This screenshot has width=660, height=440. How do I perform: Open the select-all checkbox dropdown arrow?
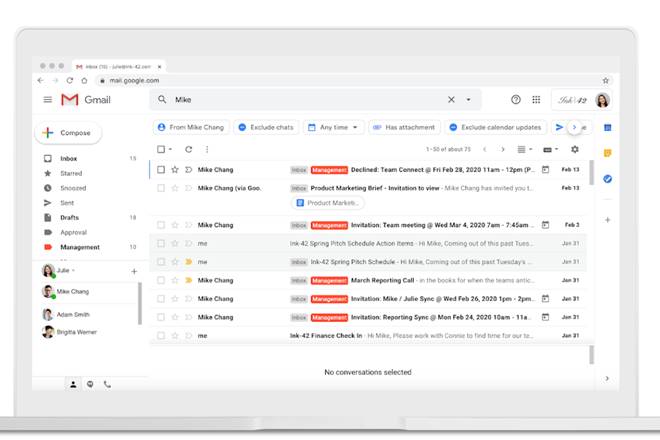click(171, 150)
